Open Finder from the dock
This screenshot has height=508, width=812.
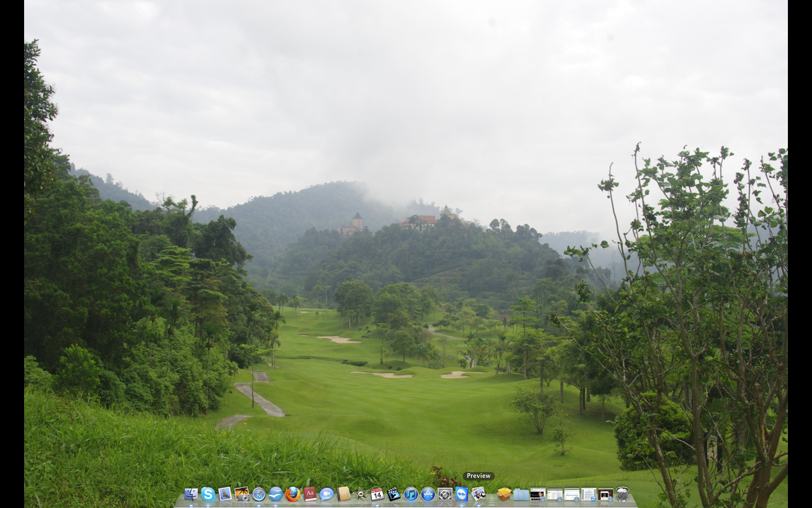[191, 494]
